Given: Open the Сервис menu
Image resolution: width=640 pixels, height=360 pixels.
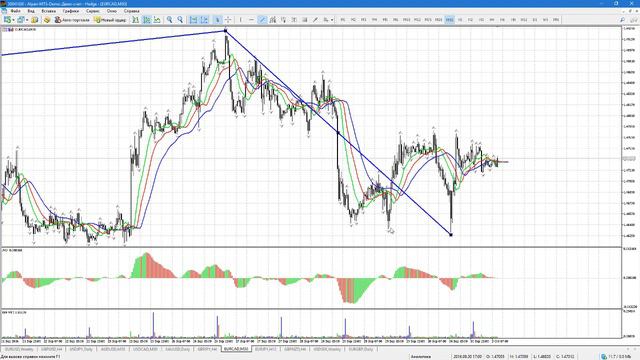Looking at the screenshot, I should coord(93,11).
